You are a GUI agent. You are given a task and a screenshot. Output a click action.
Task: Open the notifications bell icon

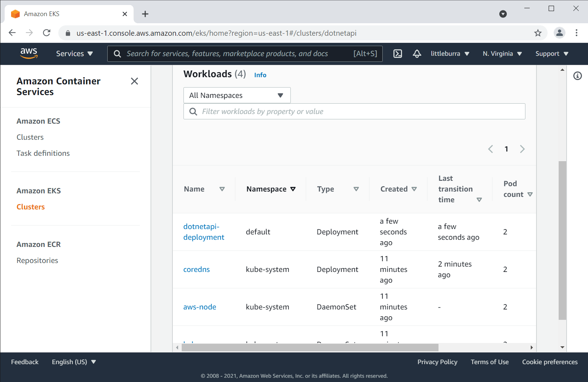click(417, 54)
